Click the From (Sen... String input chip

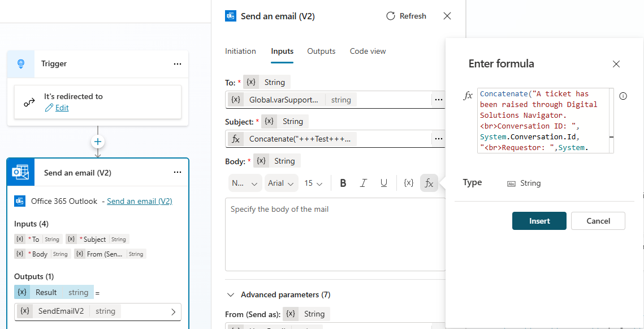[x=110, y=254]
